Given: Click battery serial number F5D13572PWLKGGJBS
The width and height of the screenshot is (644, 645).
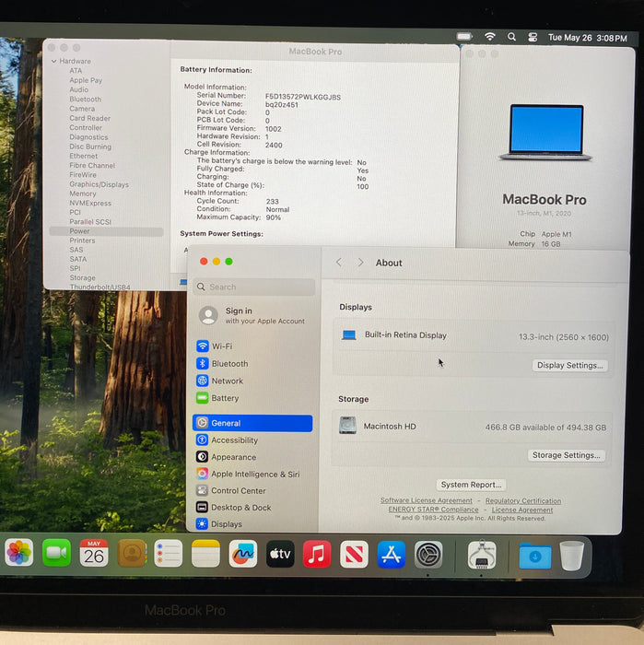Looking at the screenshot, I should coord(303,97).
